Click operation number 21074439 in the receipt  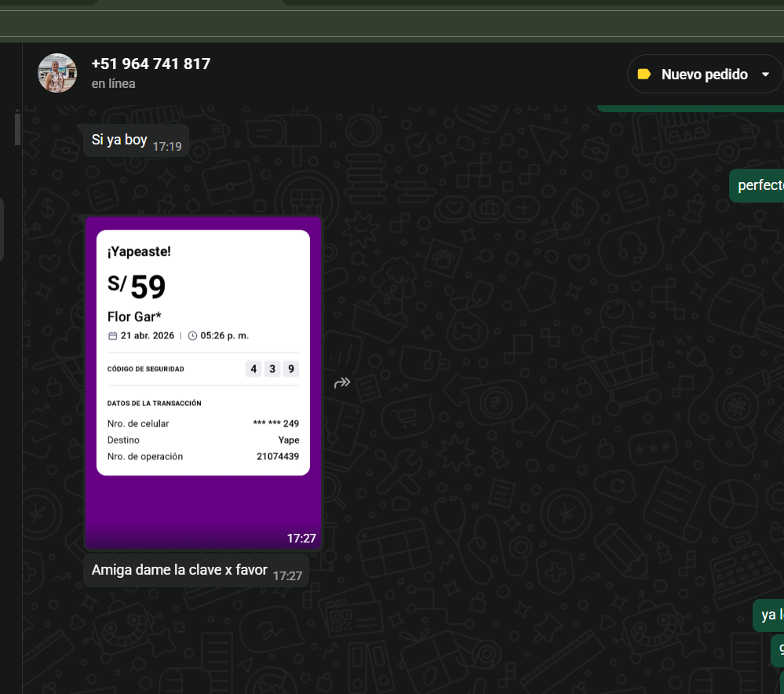pos(277,456)
